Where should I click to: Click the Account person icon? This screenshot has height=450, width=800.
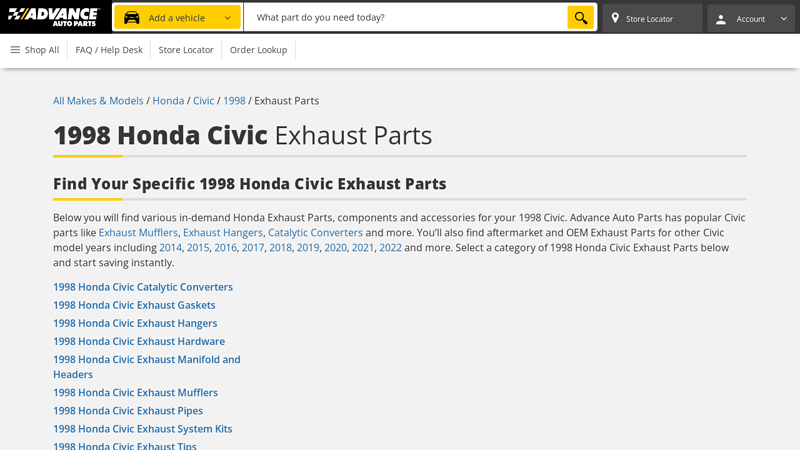(721, 19)
